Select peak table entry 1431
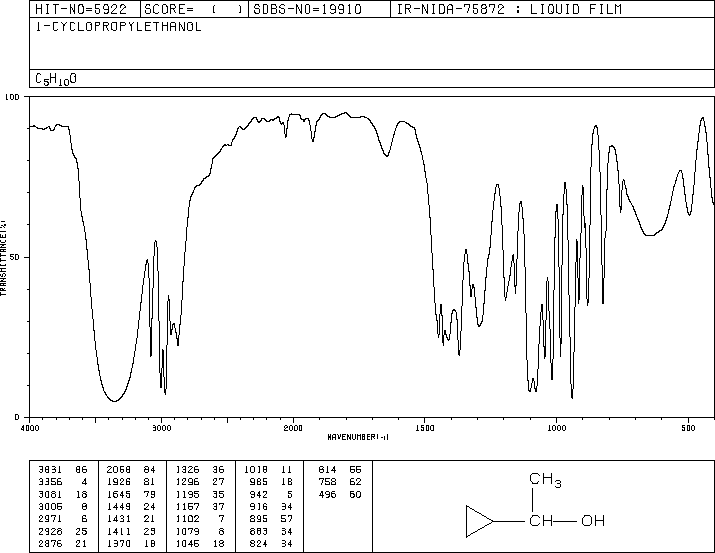Screen dimensions: 715x553 131,519
